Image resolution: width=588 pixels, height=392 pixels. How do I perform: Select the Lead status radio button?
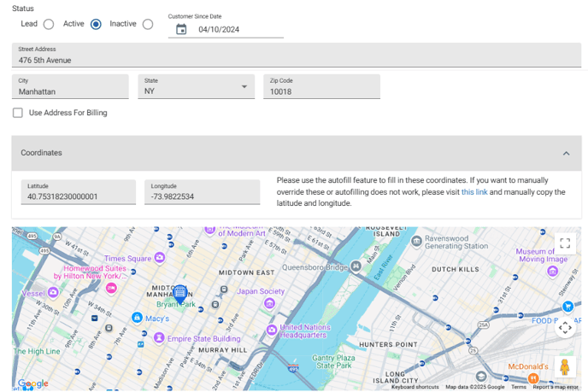pyautogui.click(x=49, y=24)
